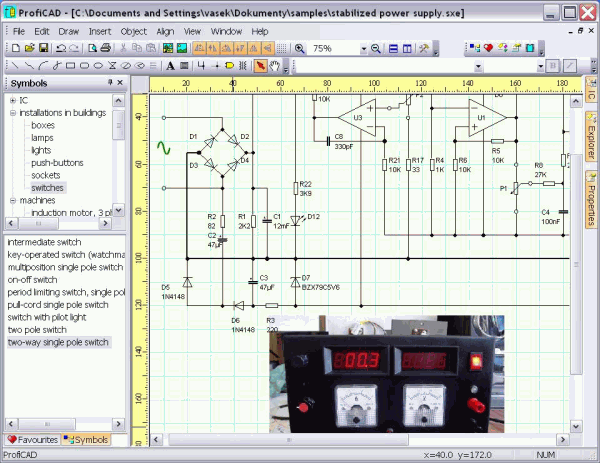
Task: Click symbol tree scroll down arrow
Action: pos(118,210)
